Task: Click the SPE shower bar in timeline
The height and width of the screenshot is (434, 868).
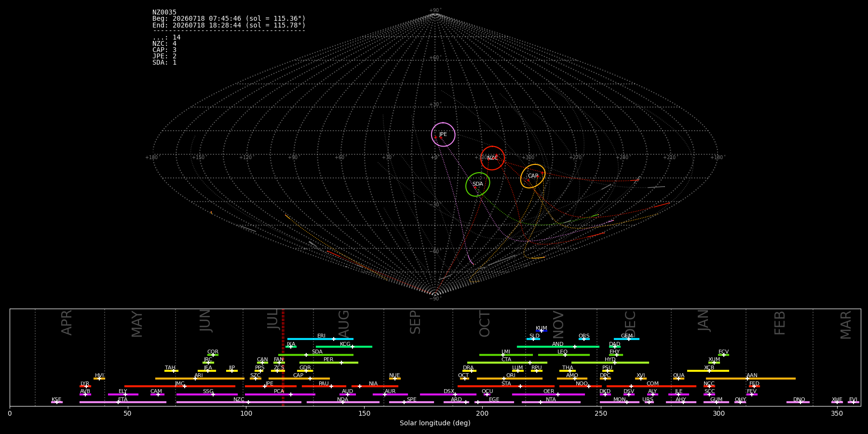Action: [x=411, y=402]
